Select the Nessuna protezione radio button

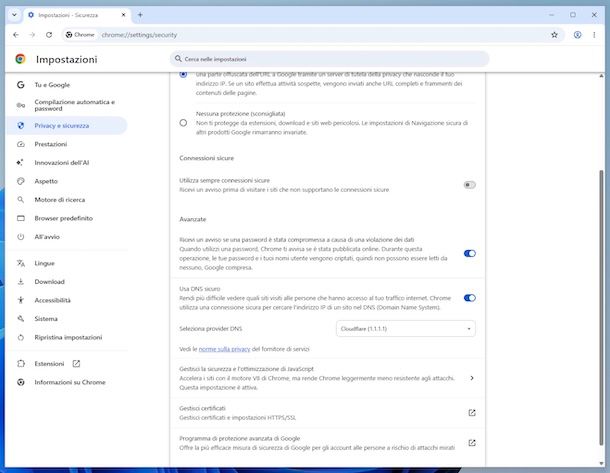[x=183, y=123]
